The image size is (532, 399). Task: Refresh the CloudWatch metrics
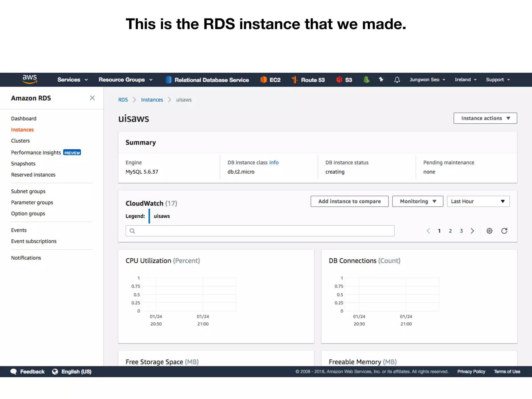coord(504,231)
